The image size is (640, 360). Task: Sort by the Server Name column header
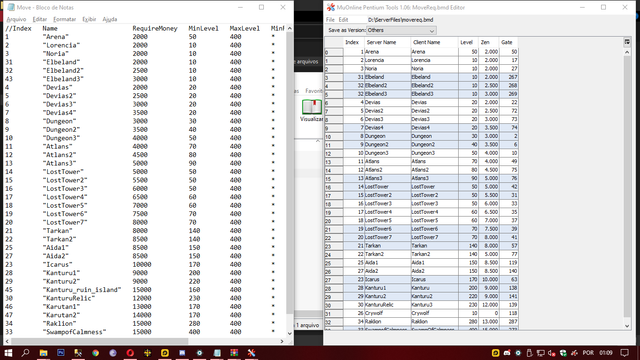pyautogui.click(x=387, y=42)
